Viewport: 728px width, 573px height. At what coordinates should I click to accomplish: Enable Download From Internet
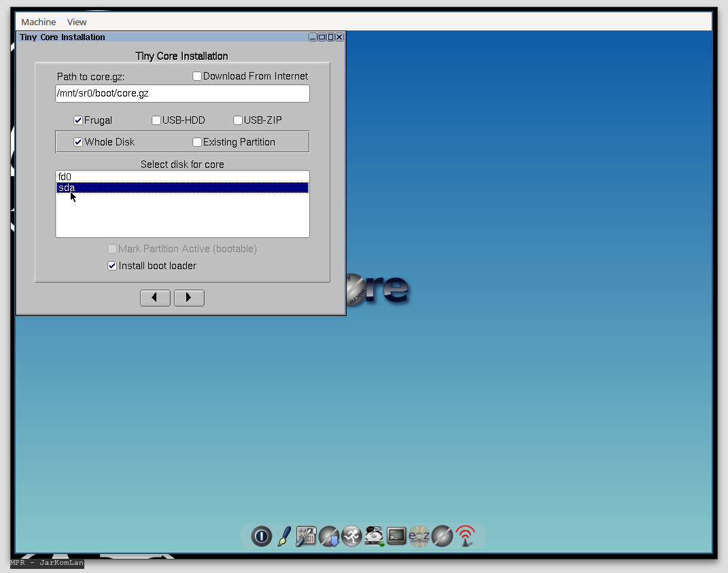coord(196,76)
